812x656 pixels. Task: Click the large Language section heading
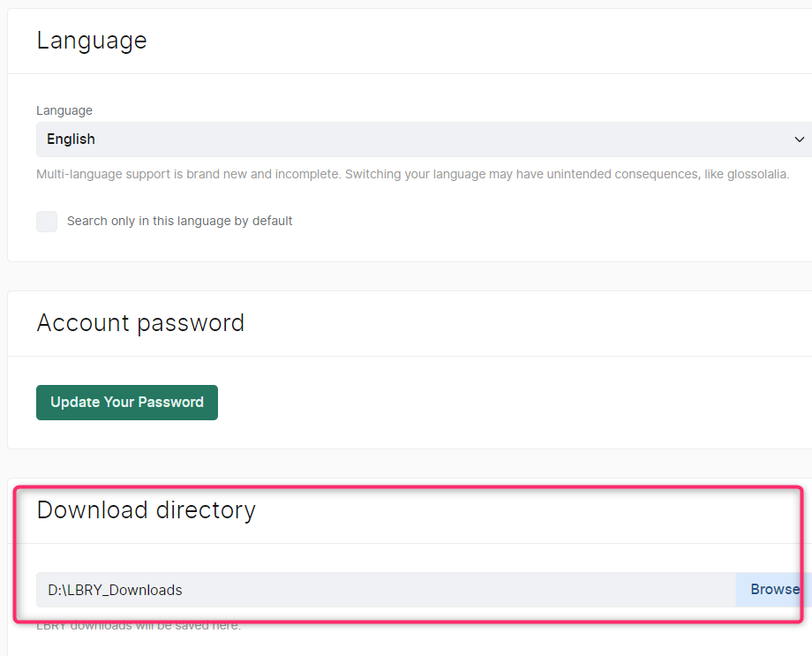click(x=92, y=41)
